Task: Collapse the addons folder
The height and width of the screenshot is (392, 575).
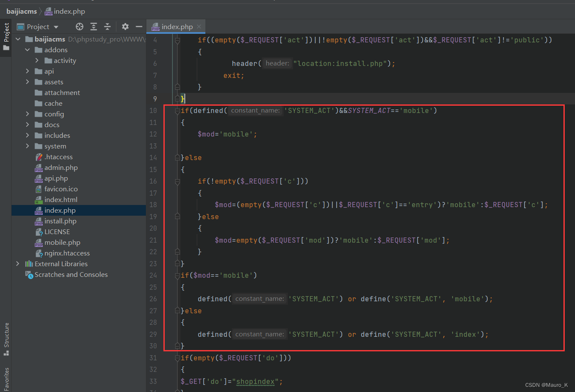Action: [27, 50]
